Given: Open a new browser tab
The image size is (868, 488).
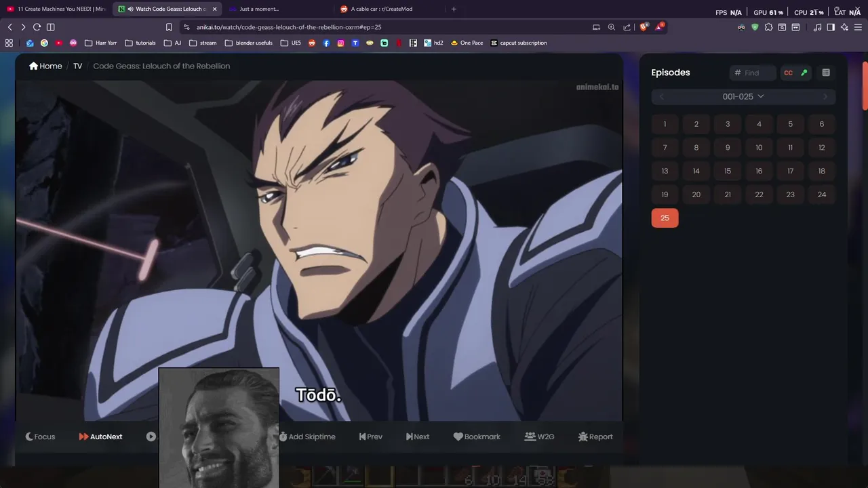Looking at the screenshot, I should pos(454,9).
